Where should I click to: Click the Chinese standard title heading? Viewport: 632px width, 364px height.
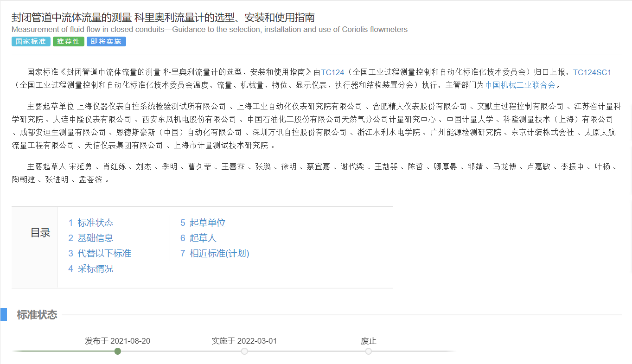pyautogui.click(x=163, y=18)
